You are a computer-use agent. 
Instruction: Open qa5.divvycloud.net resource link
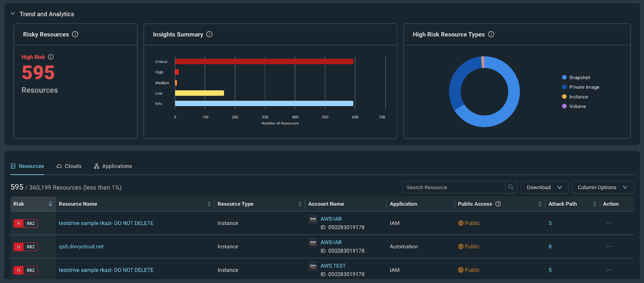[x=81, y=246]
